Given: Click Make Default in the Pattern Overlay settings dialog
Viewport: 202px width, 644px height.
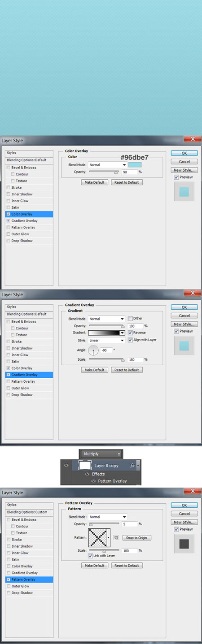Looking at the screenshot, I should click(x=95, y=566).
